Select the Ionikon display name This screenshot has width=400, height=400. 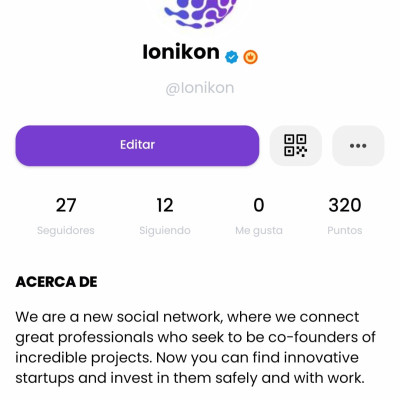tap(181, 52)
